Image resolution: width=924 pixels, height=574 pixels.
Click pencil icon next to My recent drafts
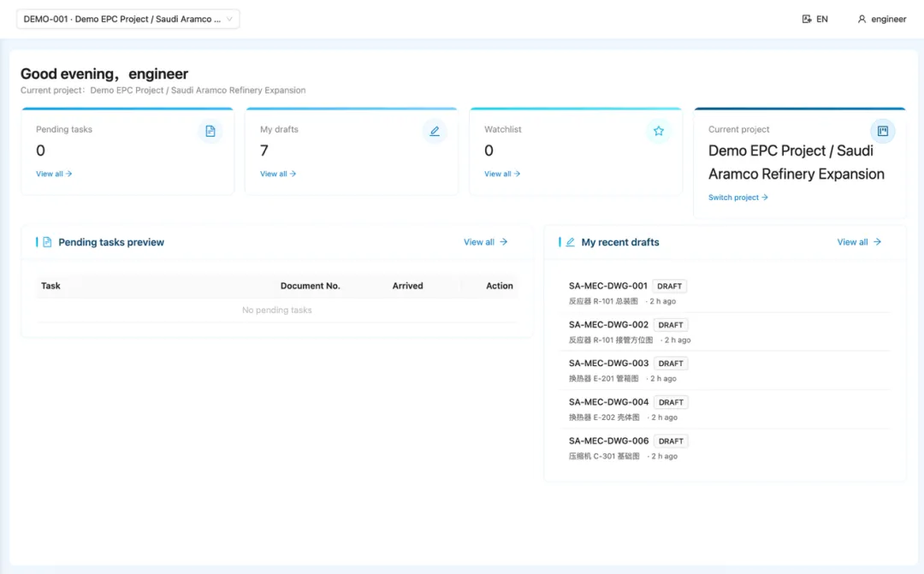point(570,242)
